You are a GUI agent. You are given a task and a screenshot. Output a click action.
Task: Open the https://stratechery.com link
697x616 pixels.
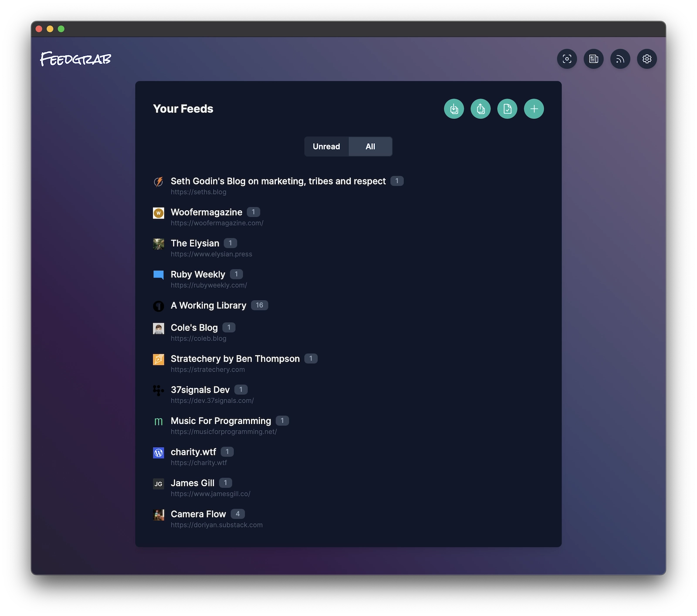[208, 370]
